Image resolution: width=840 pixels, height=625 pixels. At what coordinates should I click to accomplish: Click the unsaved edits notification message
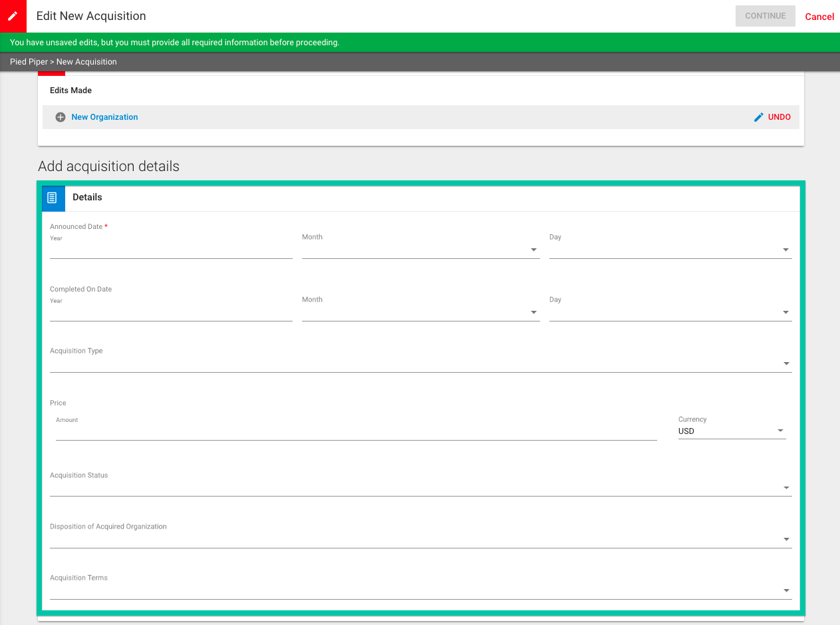tap(175, 43)
